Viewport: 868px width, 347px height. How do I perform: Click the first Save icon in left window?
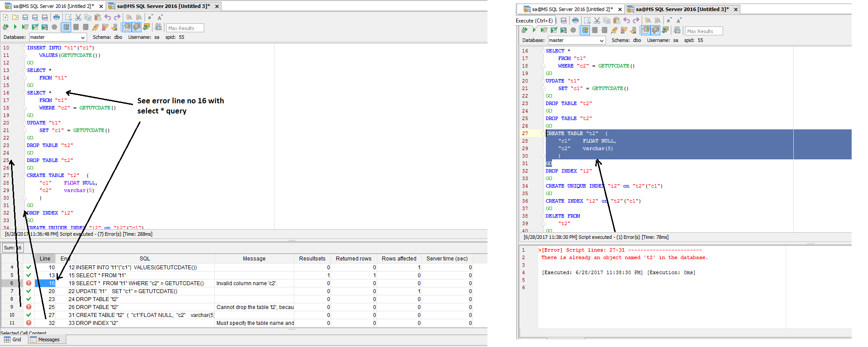pyautogui.click(x=25, y=17)
